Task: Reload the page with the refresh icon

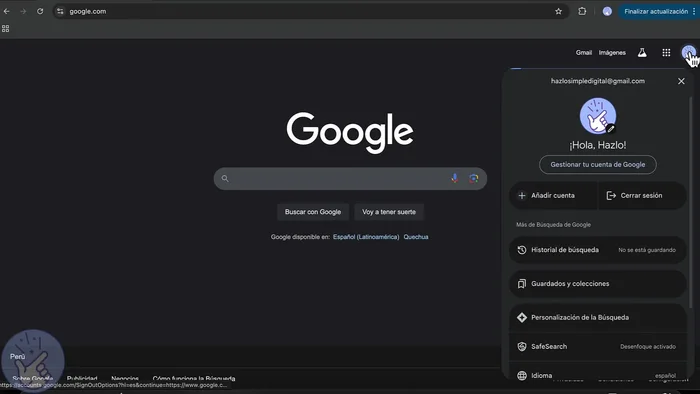Action: (x=40, y=11)
